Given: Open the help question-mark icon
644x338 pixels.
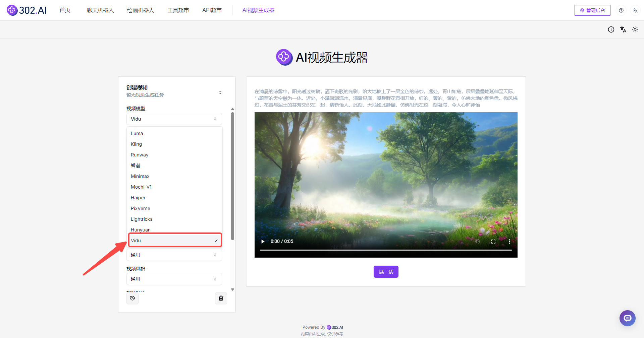Looking at the screenshot, I should pos(621,10).
